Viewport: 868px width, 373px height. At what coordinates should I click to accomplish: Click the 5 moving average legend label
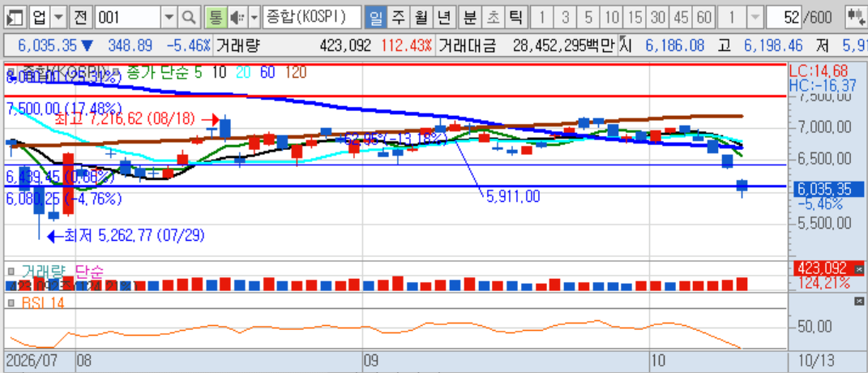[x=199, y=72]
